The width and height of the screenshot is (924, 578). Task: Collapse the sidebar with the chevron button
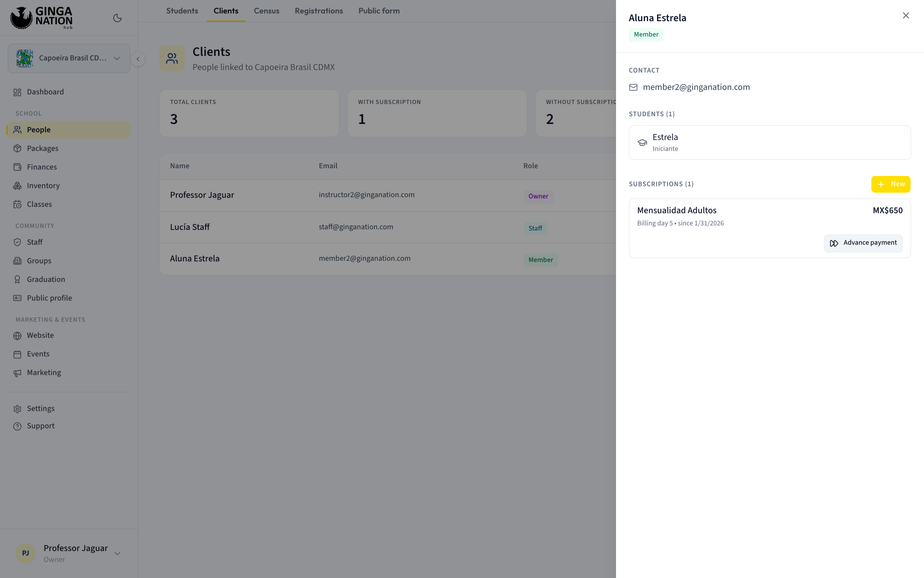[x=138, y=59]
